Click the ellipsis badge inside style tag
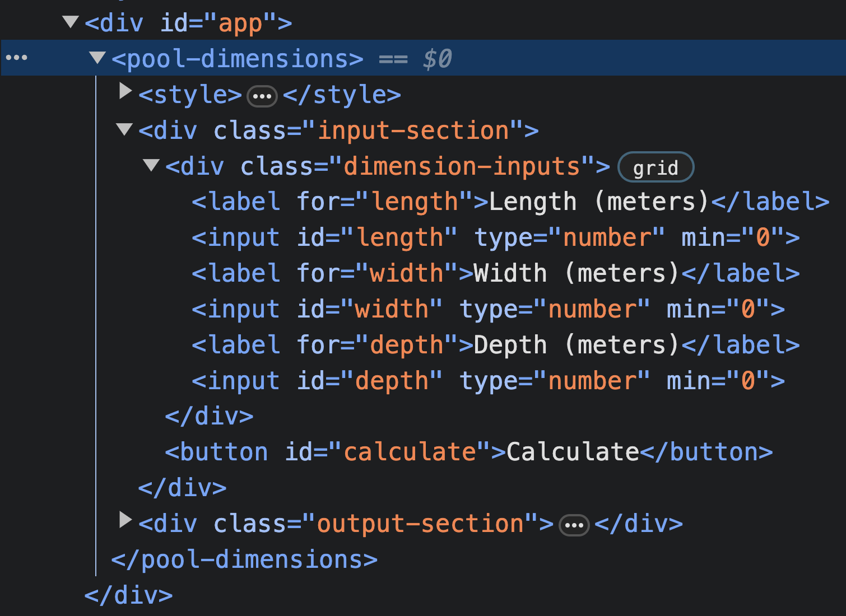846x616 pixels. point(262,96)
